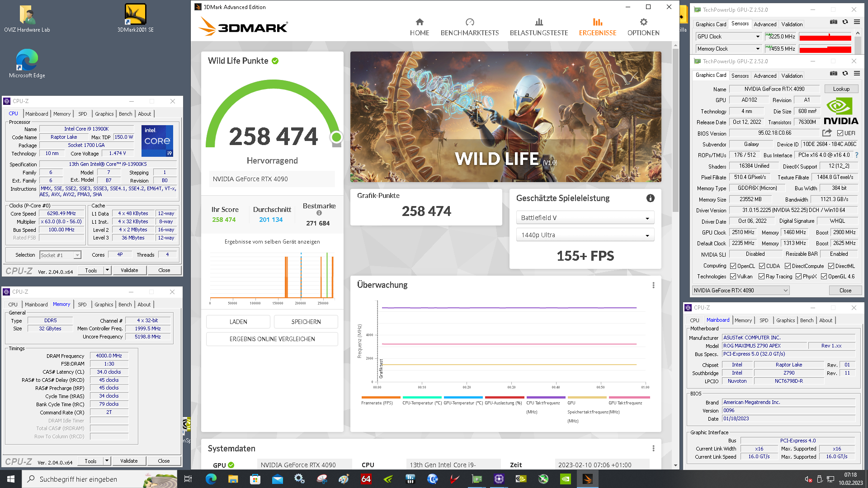868x488 pixels.
Task: Open Microsoft Store from the taskbar
Action: tap(255, 479)
